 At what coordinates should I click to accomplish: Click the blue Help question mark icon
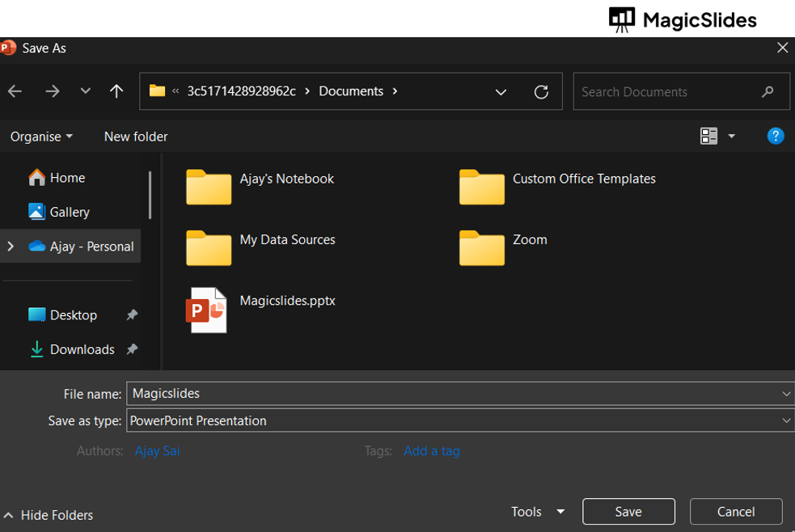click(775, 136)
